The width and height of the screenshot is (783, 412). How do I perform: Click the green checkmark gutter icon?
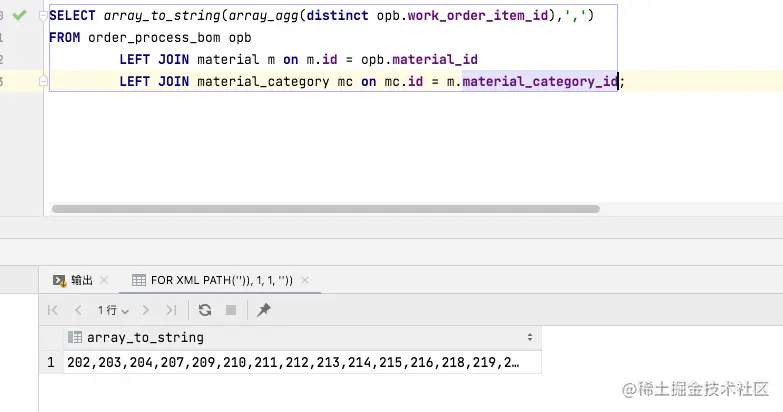[x=19, y=15]
